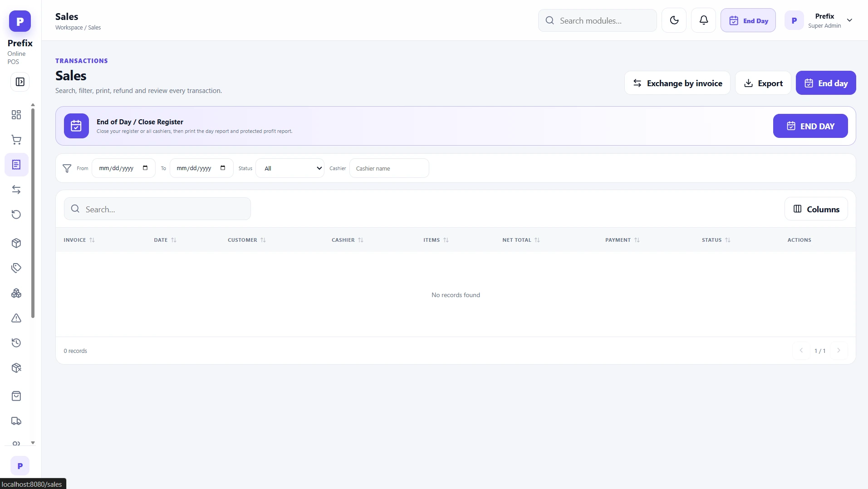Open notifications bell icon
Image resolution: width=868 pixels, height=489 pixels.
[x=703, y=20]
